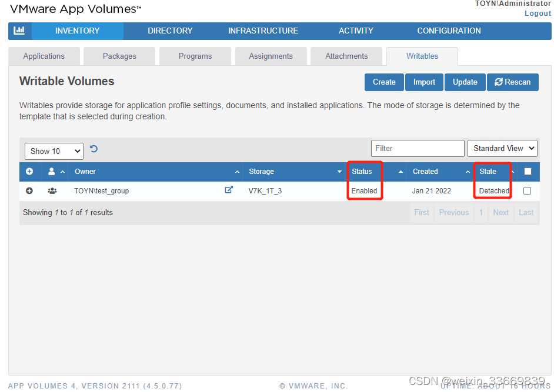Open the Standard View dropdown

pyautogui.click(x=502, y=148)
